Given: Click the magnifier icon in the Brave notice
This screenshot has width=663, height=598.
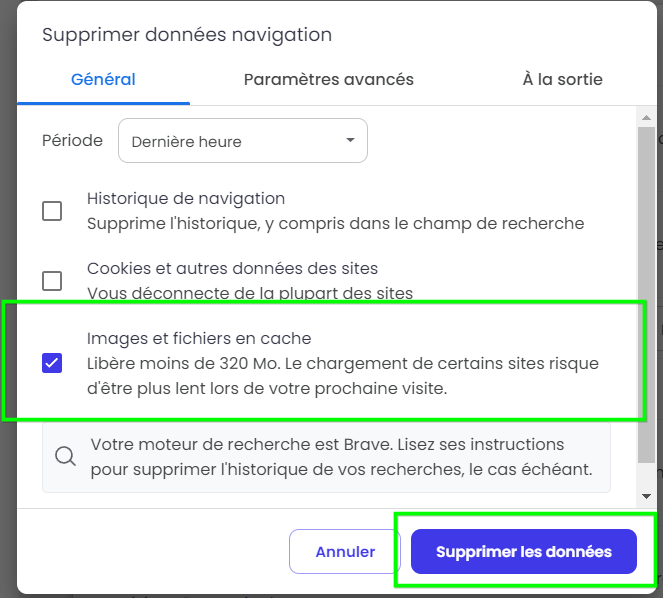Looking at the screenshot, I should 66,456.
